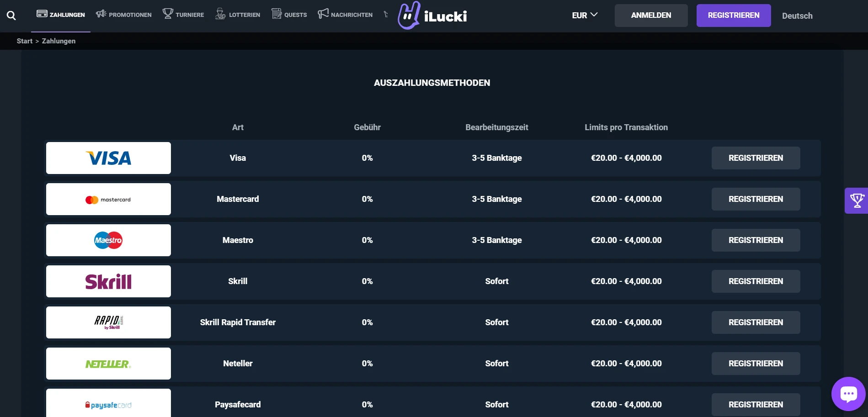Open the Promotionen menu item
The image size is (868, 417).
tap(123, 15)
